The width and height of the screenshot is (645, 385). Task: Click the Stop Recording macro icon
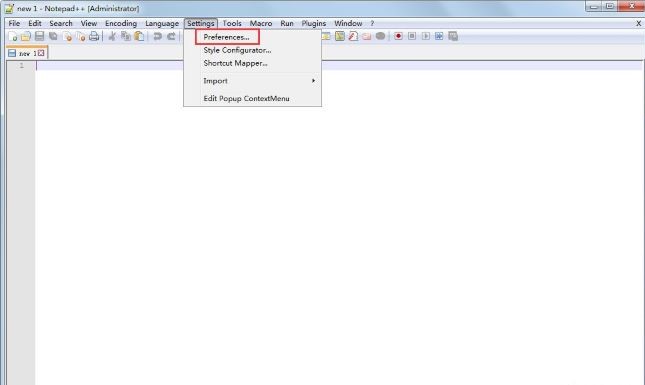pyautogui.click(x=412, y=36)
